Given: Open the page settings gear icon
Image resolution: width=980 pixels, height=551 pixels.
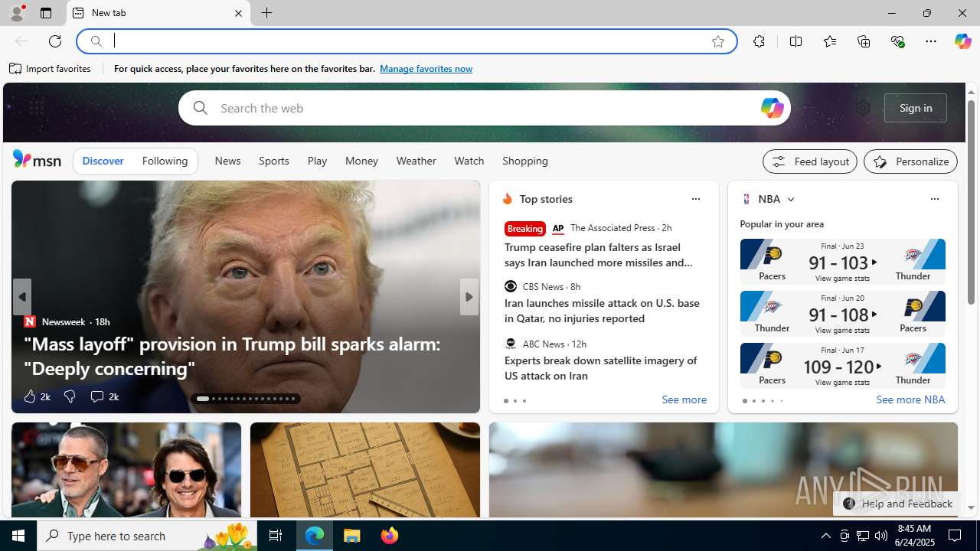Looking at the screenshot, I should point(863,108).
